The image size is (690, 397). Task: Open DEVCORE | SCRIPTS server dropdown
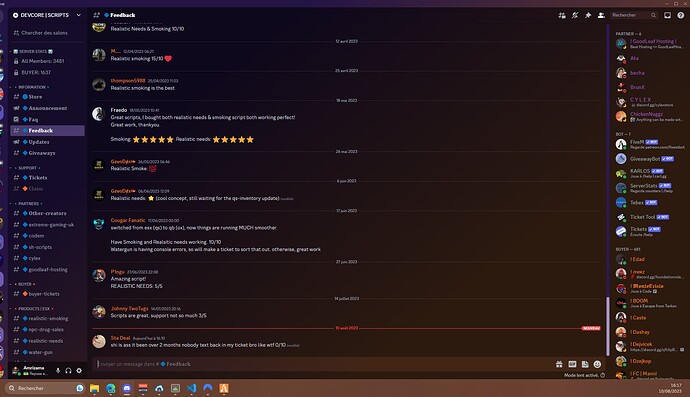point(47,15)
